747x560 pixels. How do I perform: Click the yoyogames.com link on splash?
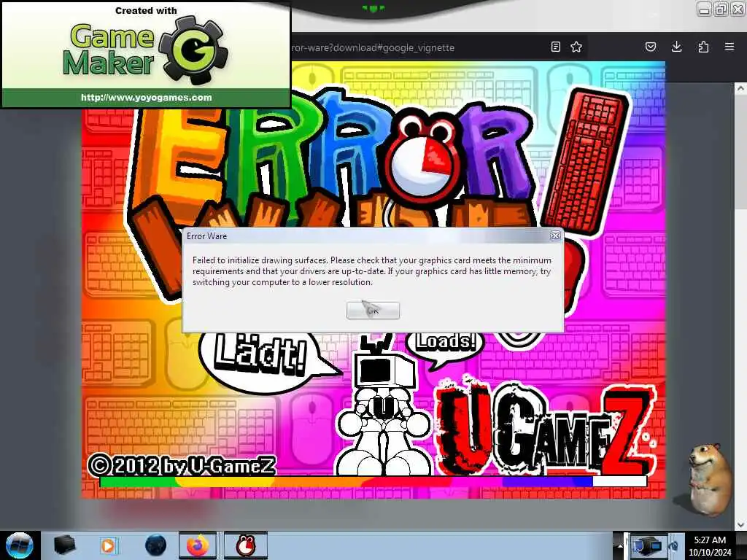tap(146, 98)
